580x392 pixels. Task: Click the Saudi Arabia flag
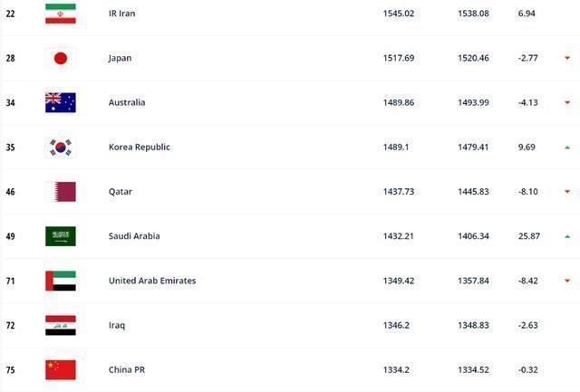[61, 236]
